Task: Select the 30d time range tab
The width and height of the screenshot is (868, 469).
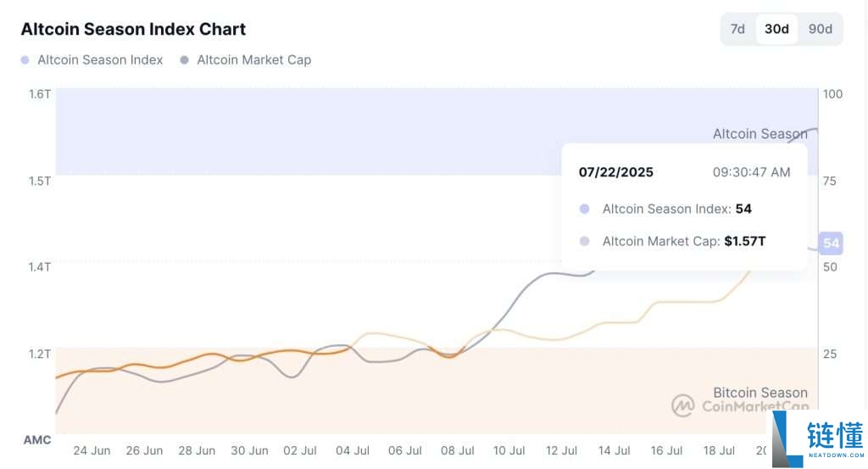Action: coord(776,29)
